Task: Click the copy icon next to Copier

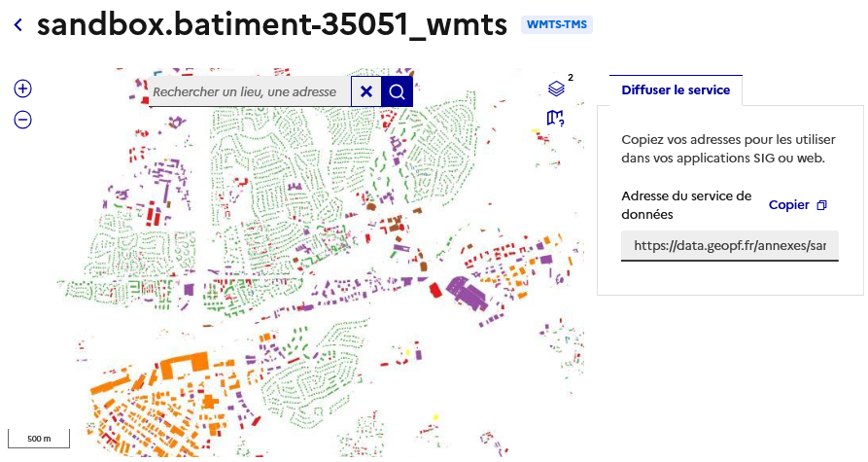Action: [822, 205]
